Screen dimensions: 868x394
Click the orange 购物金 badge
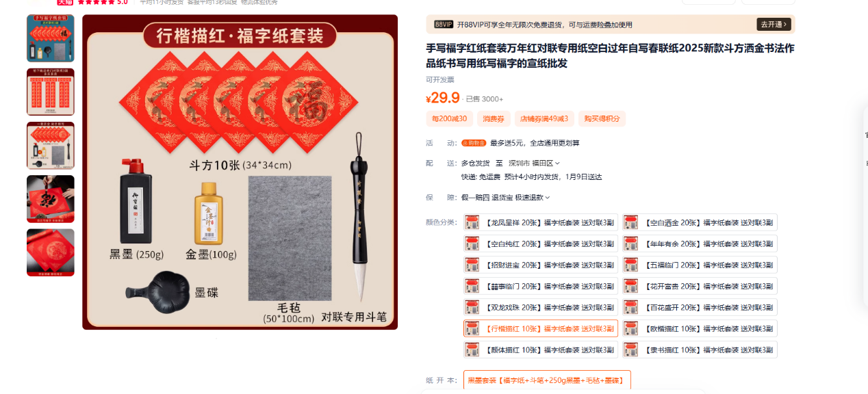point(474,143)
